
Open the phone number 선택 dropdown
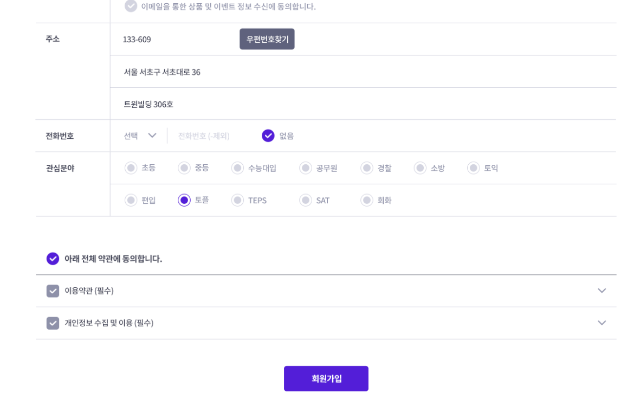[x=141, y=136]
